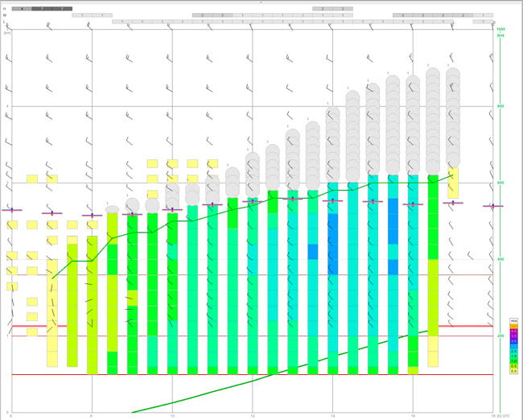Click the rightmost grey cumulus cloud column
This screenshot has height=420, width=523.
pos(453,117)
